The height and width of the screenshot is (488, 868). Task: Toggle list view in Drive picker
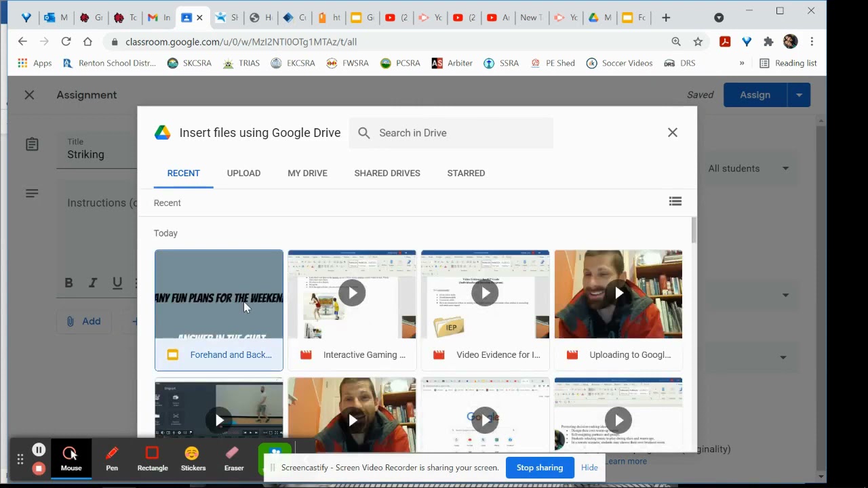coord(675,201)
